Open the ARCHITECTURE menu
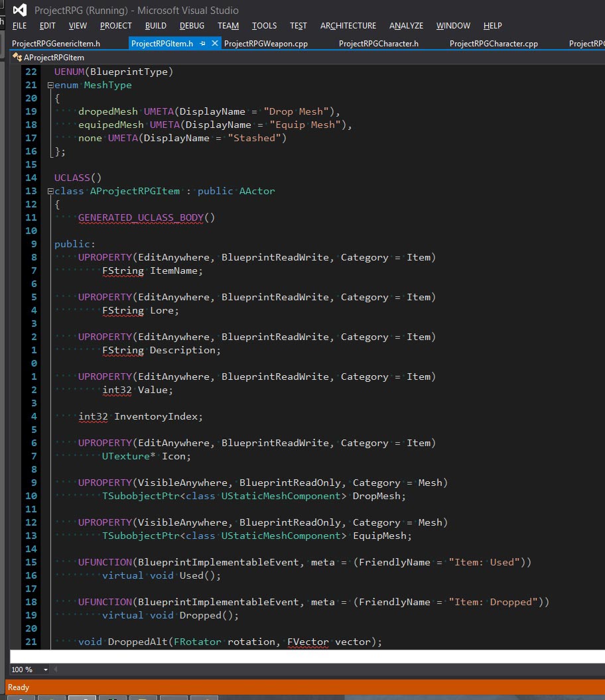Image resolution: width=605 pixels, height=700 pixels. coord(348,26)
